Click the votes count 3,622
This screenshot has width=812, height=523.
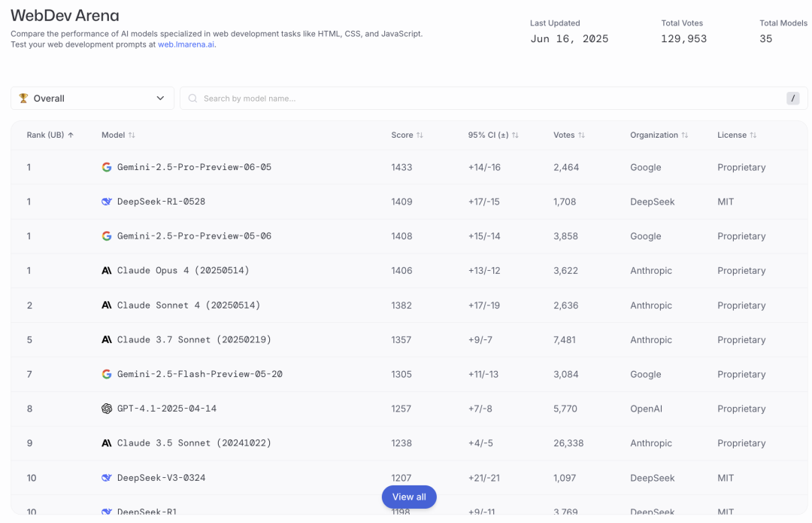(x=565, y=271)
